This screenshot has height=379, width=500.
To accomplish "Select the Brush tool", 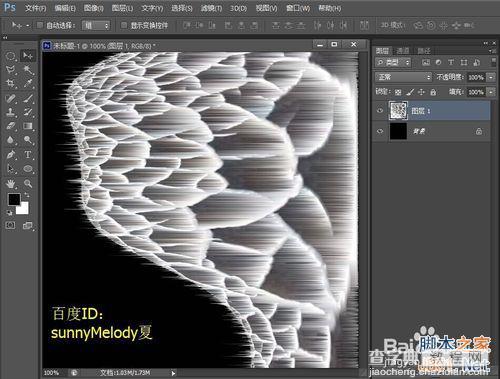I will [x=28, y=98].
